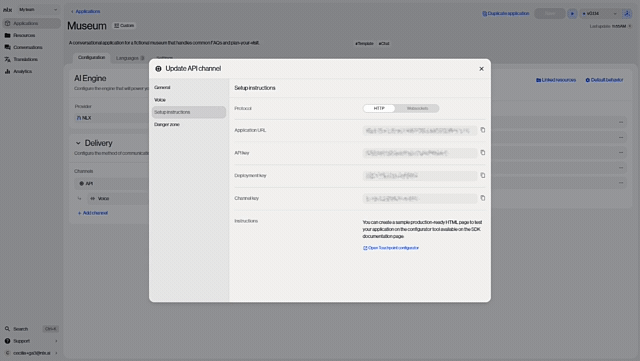Open the version selector dropdown
Screen dimensions: 640x361
tap(599, 13)
